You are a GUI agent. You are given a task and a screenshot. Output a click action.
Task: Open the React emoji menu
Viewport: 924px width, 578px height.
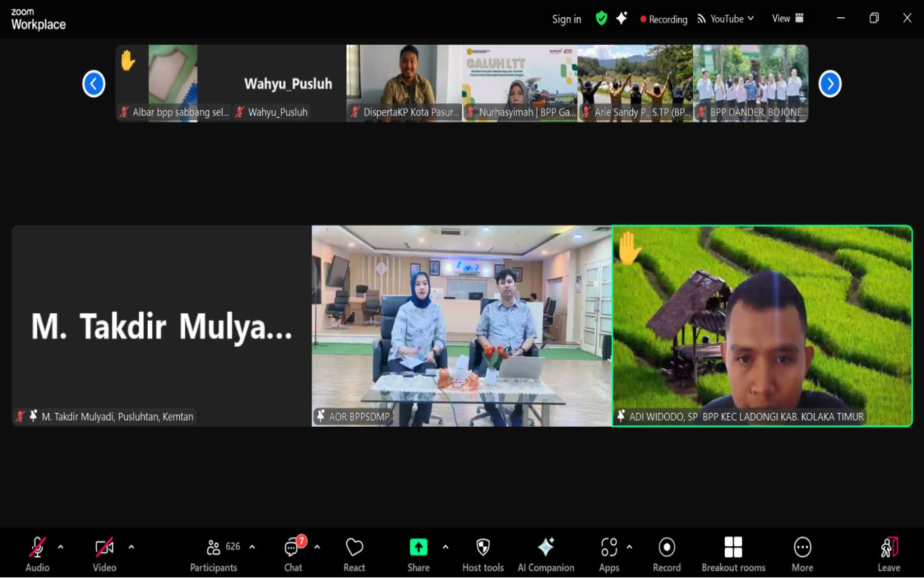[354, 554]
